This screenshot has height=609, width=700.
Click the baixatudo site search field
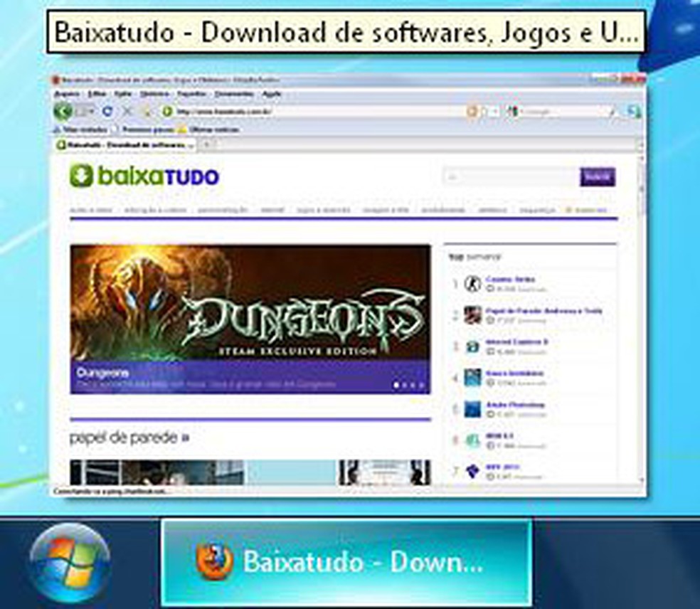pos(510,177)
